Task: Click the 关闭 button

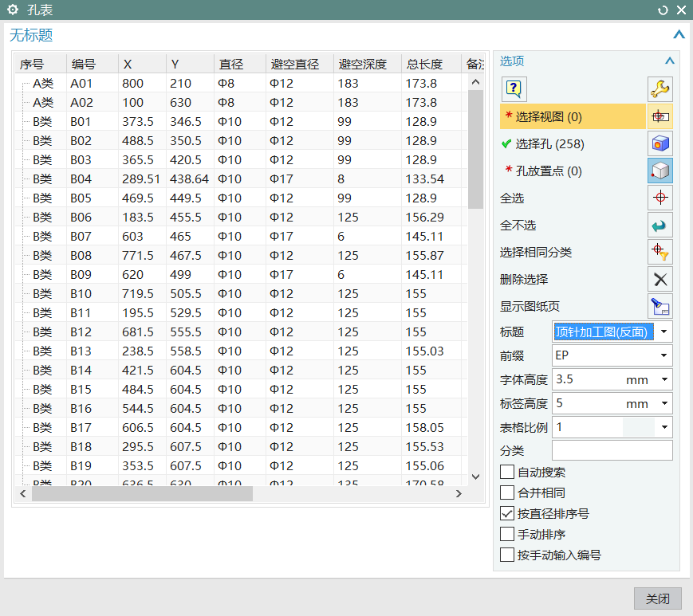Action: pyautogui.click(x=658, y=598)
